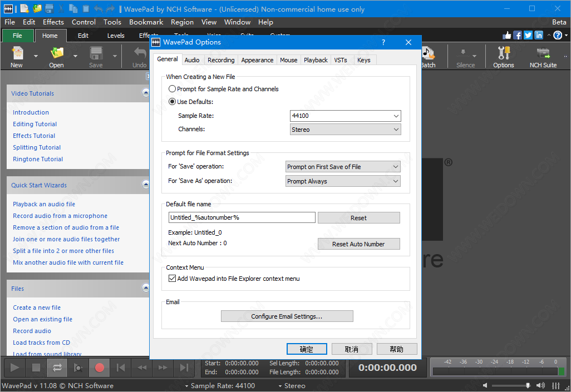The height and width of the screenshot is (392, 571).
Task: Click the Paste clipboard icon in the title bar
Action: click(x=86, y=9)
